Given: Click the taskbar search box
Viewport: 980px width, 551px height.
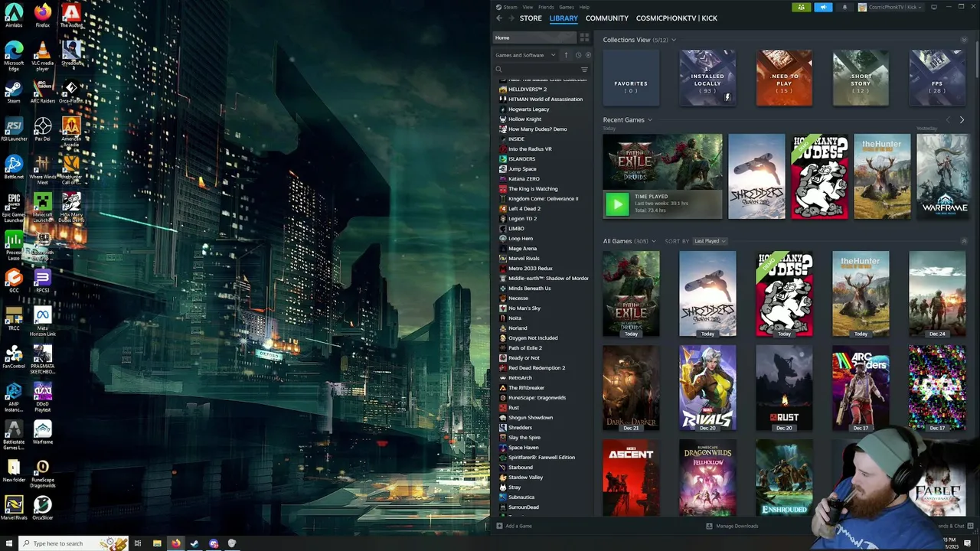Looking at the screenshot, I should pyautogui.click(x=73, y=543).
